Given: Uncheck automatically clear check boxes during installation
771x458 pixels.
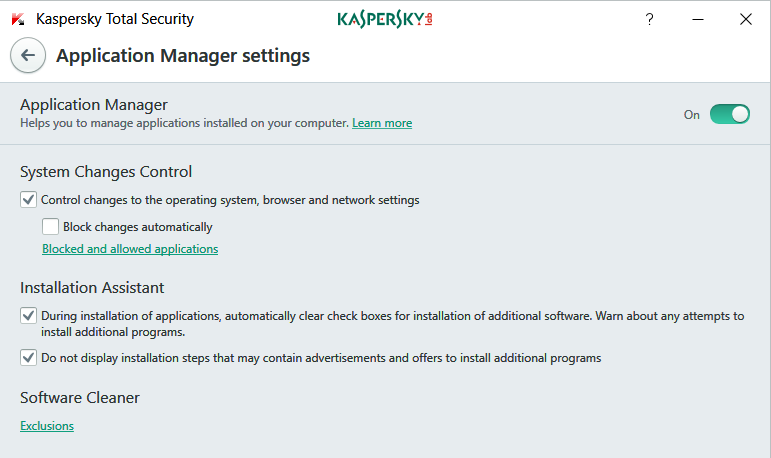Looking at the screenshot, I should click(28, 316).
